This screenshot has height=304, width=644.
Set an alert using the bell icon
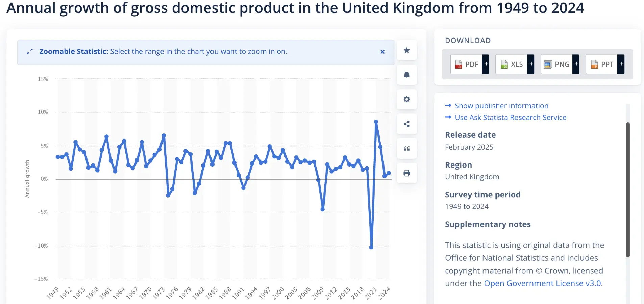pos(407,75)
